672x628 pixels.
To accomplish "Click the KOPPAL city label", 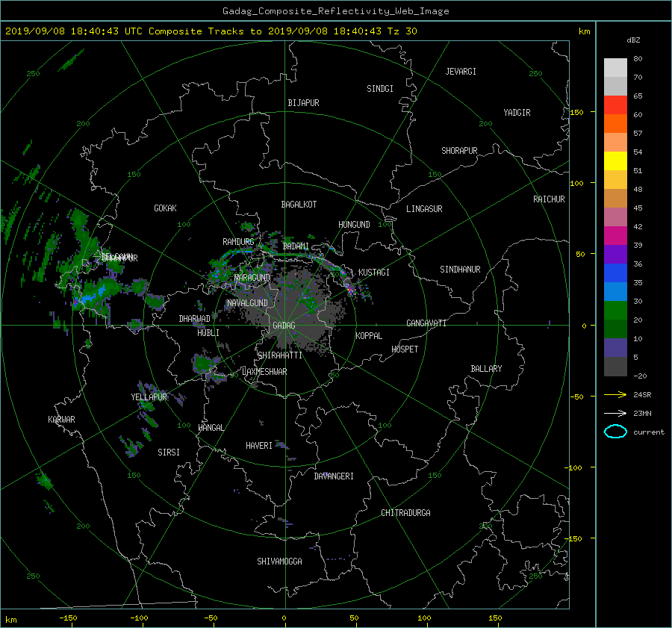I will (369, 336).
